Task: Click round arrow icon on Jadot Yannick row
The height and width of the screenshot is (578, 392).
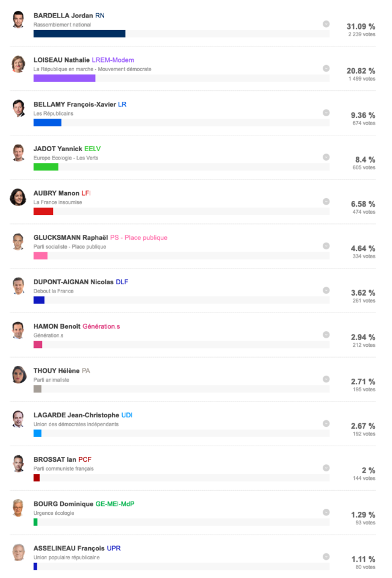Action: pos(326,157)
